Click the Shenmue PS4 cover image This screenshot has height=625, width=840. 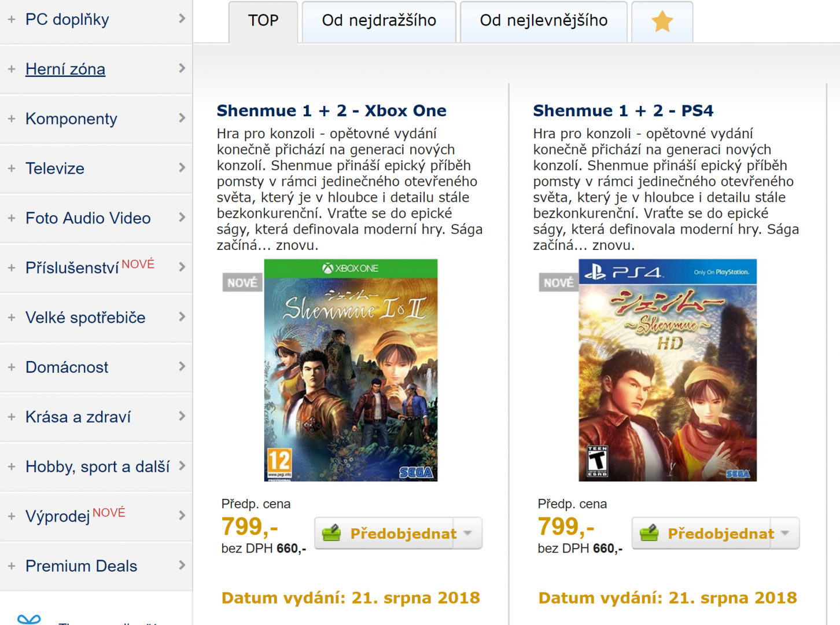click(668, 370)
